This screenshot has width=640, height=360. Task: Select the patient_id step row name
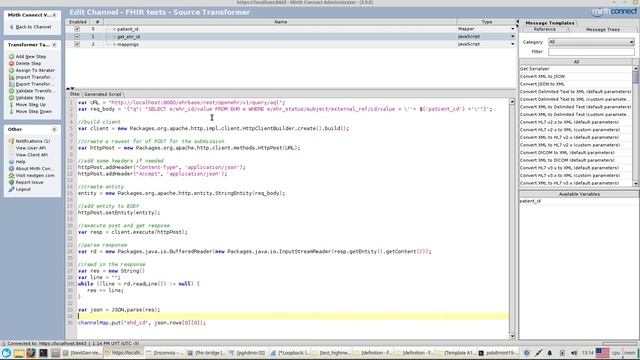point(128,29)
